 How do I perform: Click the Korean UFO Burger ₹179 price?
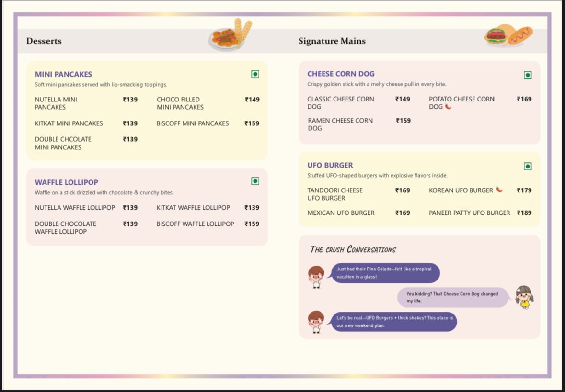524,190
